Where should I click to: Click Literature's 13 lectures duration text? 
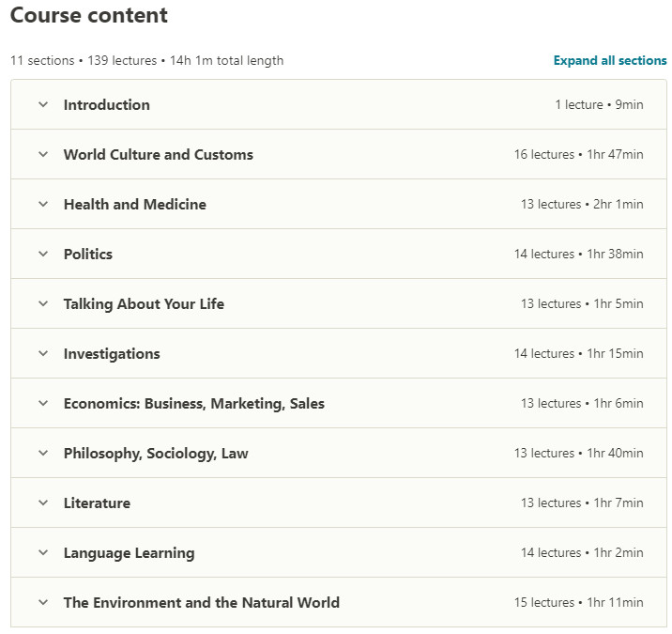(x=582, y=503)
